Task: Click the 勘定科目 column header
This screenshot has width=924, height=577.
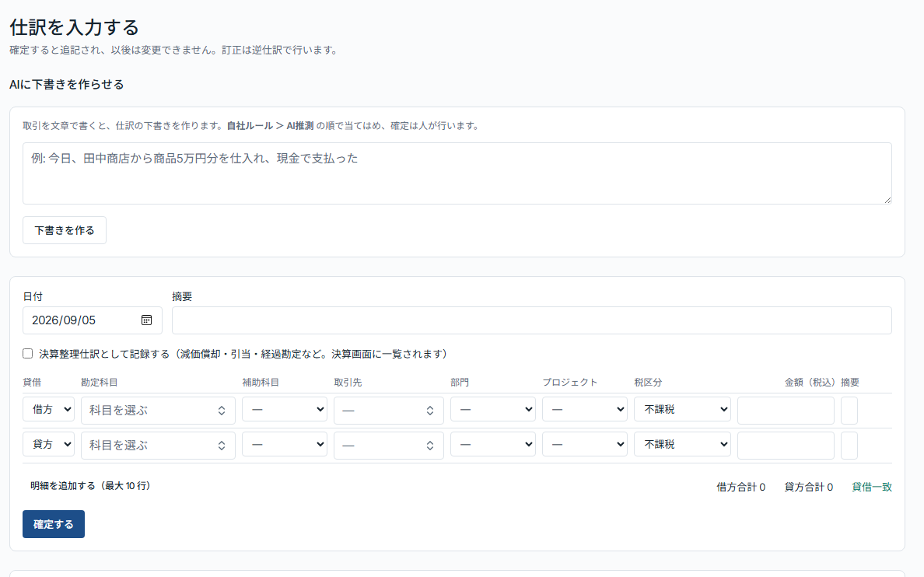Action: [x=99, y=382]
